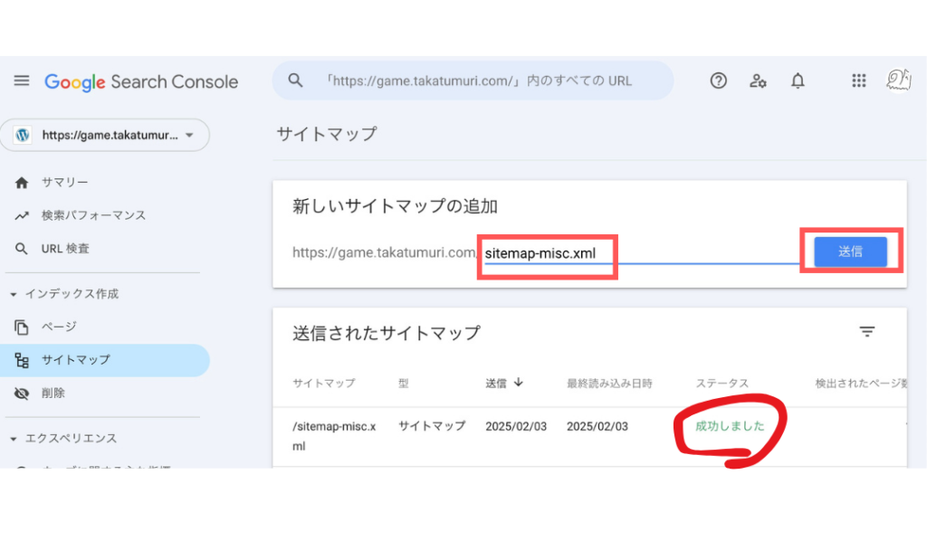Click the 送信 submit button
This screenshot has width=927, height=560.
pyautogui.click(x=849, y=252)
